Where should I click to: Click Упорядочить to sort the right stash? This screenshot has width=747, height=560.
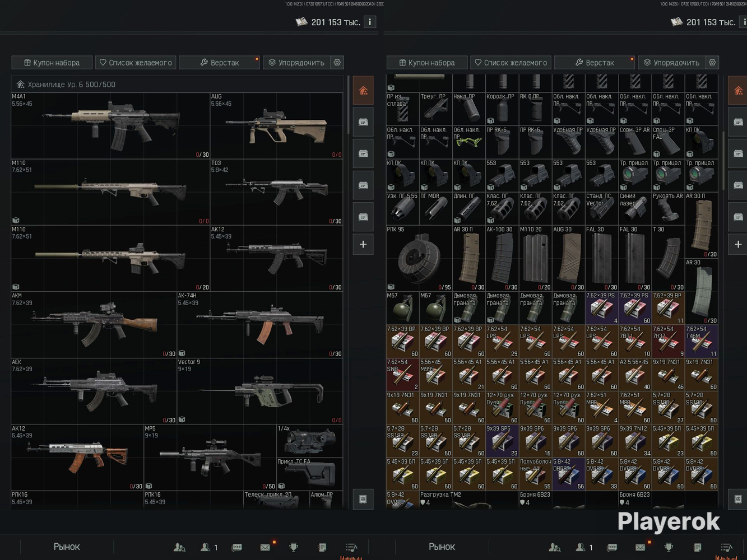[671, 63]
